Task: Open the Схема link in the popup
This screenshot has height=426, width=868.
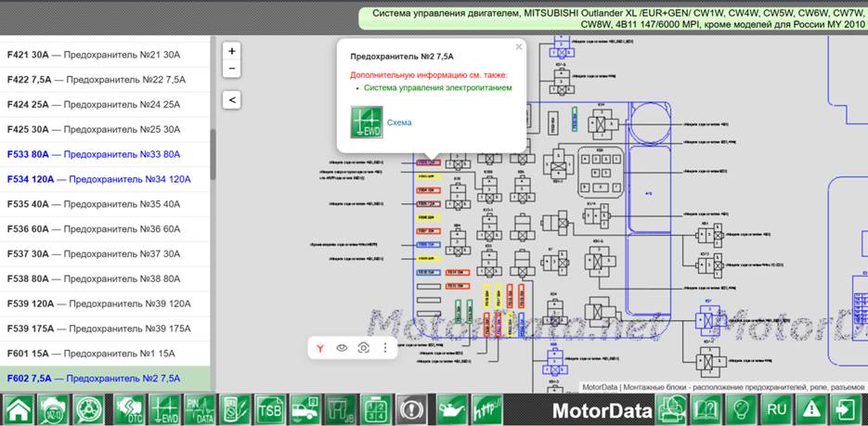Action: tap(399, 123)
